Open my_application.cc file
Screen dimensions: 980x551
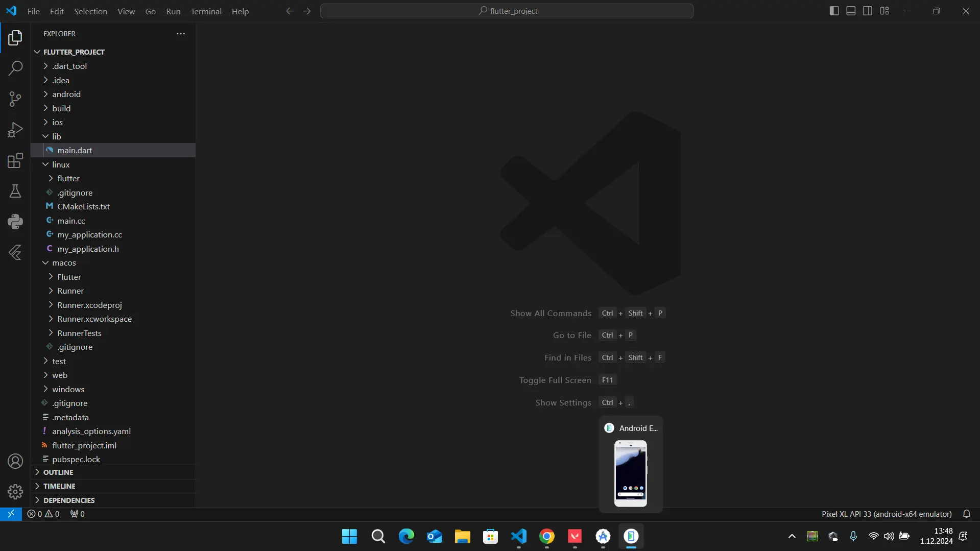point(113,235)
